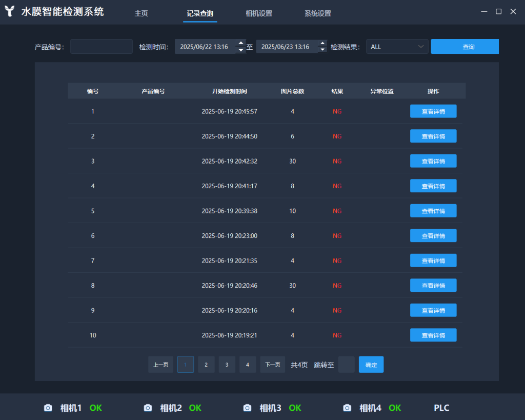This screenshot has height=420, width=525.
Task: Click timestamp 2025-06-19 20:23:00
Action: pos(229,235)
